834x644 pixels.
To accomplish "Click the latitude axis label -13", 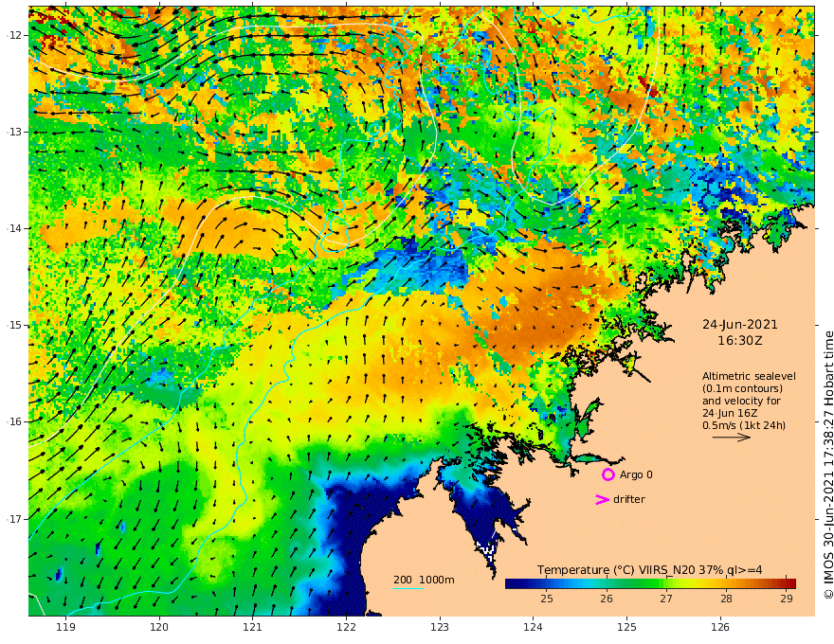I will pyautogui.click(x=14, y=132).
